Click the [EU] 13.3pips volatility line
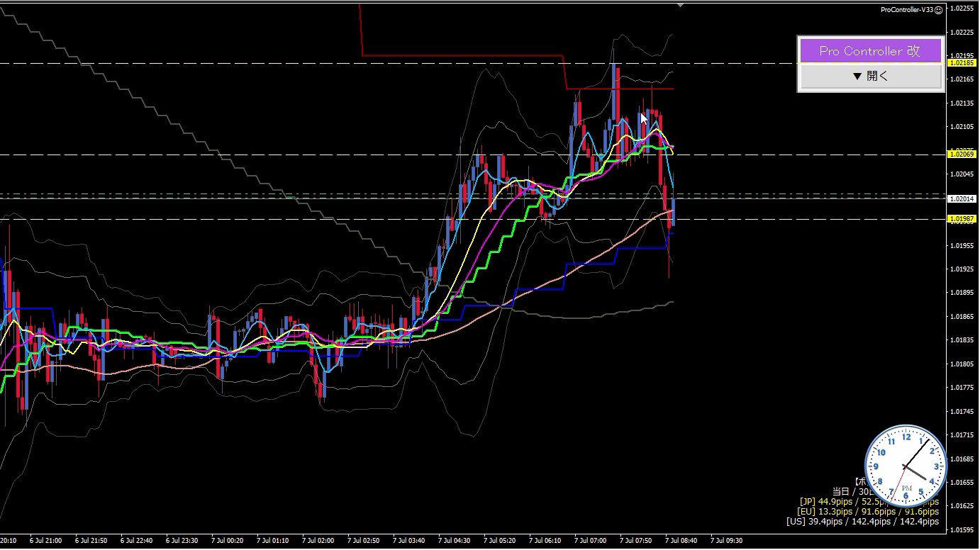This screenshot has height=550, width=980. [868, 511]
